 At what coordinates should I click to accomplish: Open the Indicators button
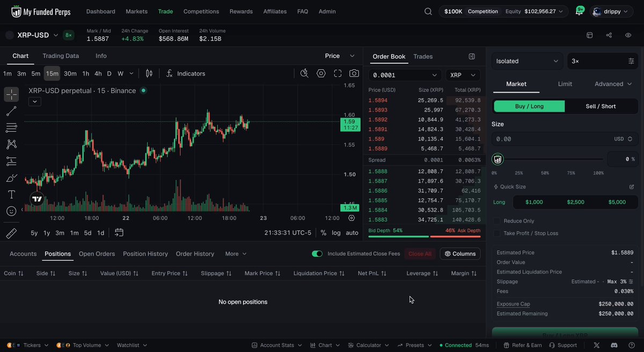pyautogui.click(x=185, y=74)
